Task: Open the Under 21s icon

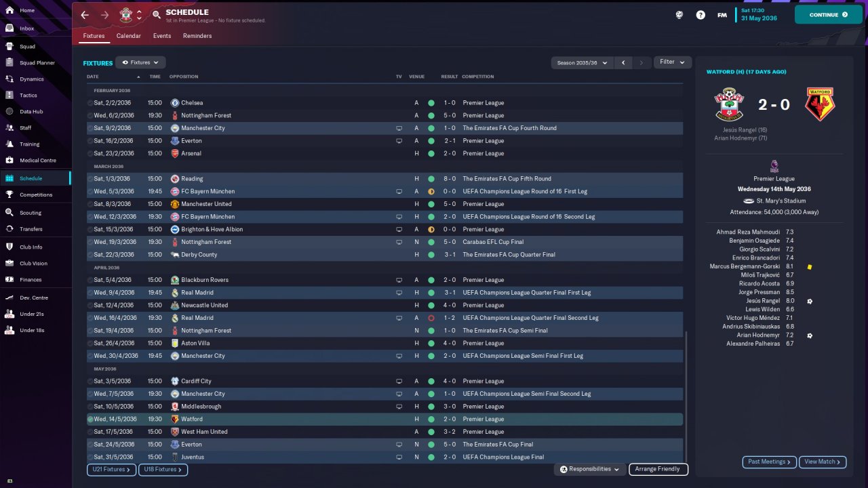Action: click(9, 314)
